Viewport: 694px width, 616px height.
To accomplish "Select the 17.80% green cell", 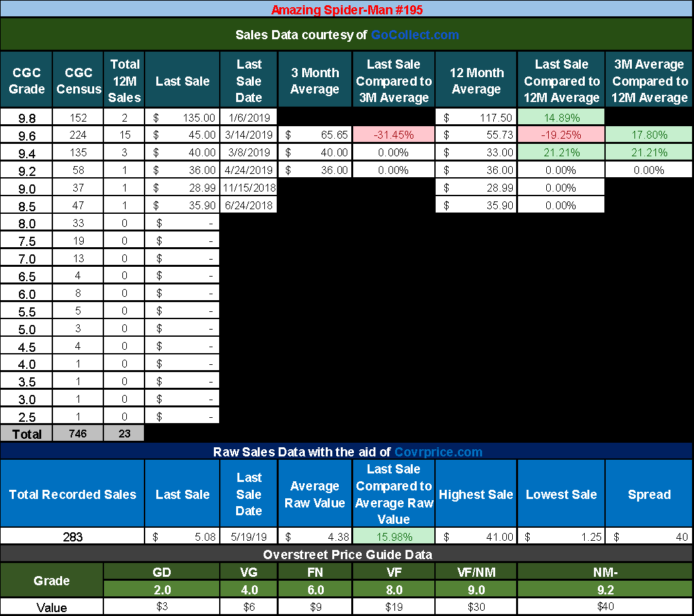I will (x=649, y=135).
